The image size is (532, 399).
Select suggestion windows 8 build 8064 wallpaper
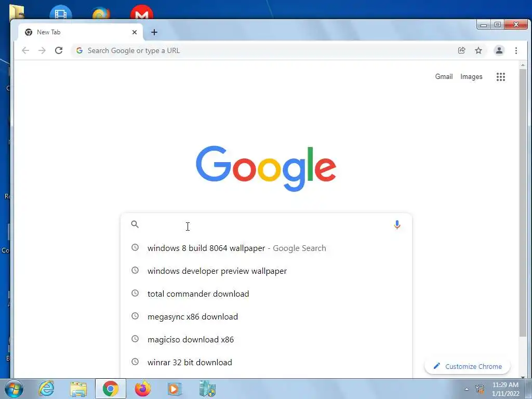click(267, 248)
